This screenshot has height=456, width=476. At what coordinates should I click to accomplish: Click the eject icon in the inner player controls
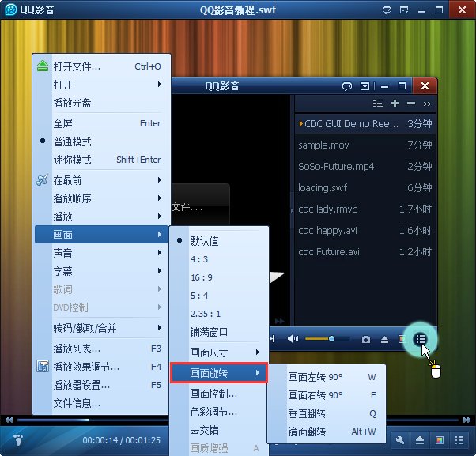pos(384,339)
